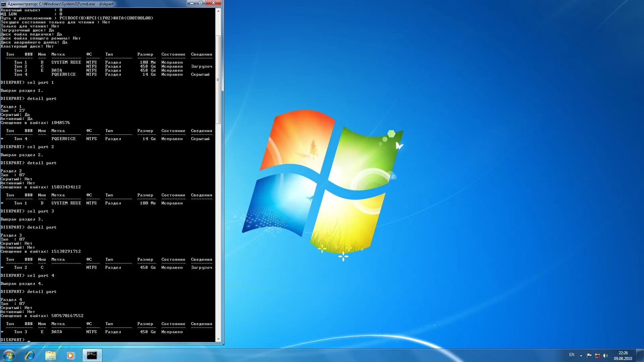Viewport: 644px width, 362px height.
Task: Launch Windows Media Player from the taskbar
Action: click(x=70, y=355)
